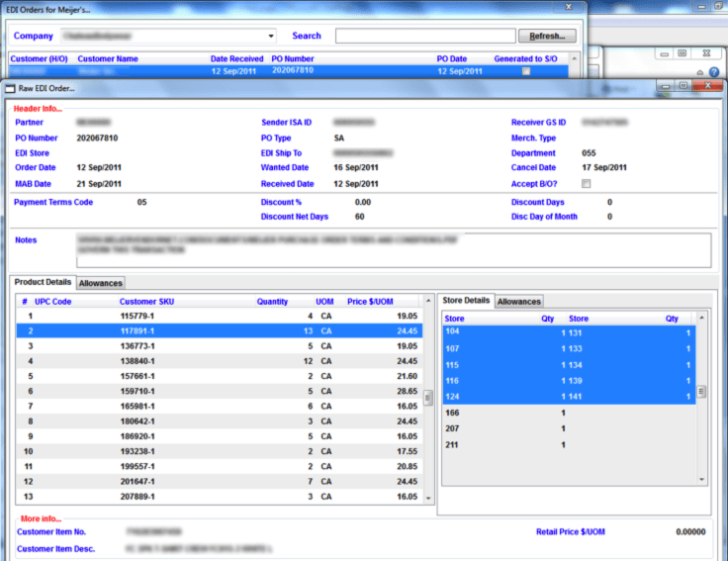Screen dimensions: 728x561
Task: Click inside the Search text field
Action: coord(423,37)
